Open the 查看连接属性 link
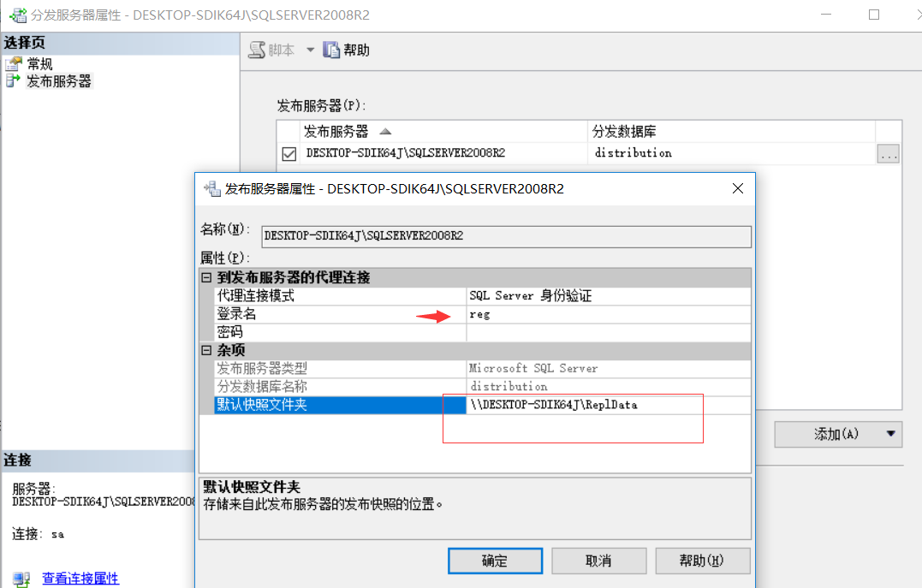Viewport: 922px width, 588px height. [80, 579]
